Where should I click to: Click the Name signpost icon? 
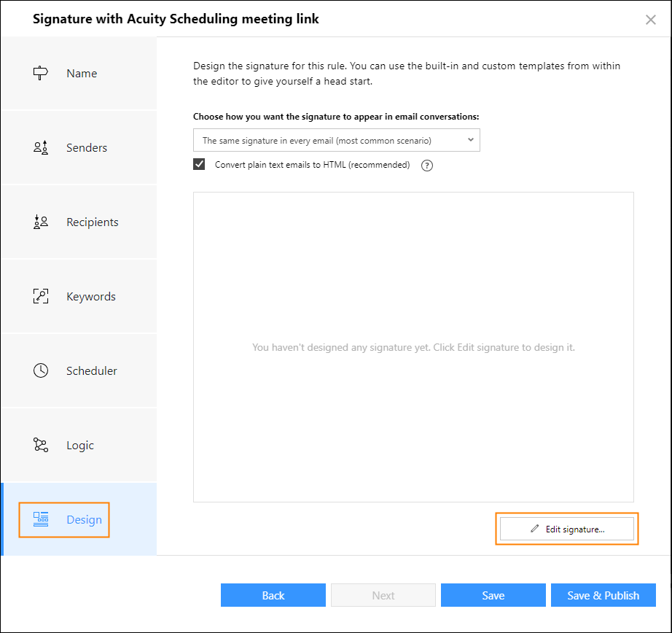pyautogui.click(x=41, y=73)
